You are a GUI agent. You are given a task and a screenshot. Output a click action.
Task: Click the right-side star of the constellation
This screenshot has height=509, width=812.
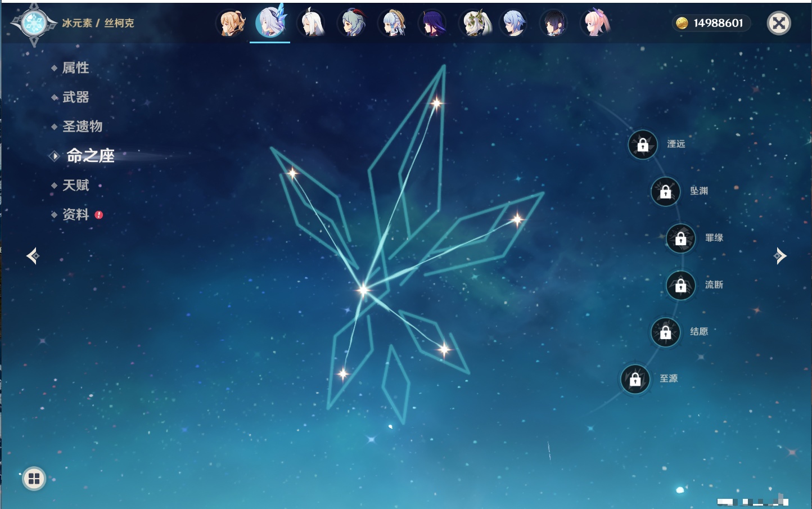tap(517, 219)
